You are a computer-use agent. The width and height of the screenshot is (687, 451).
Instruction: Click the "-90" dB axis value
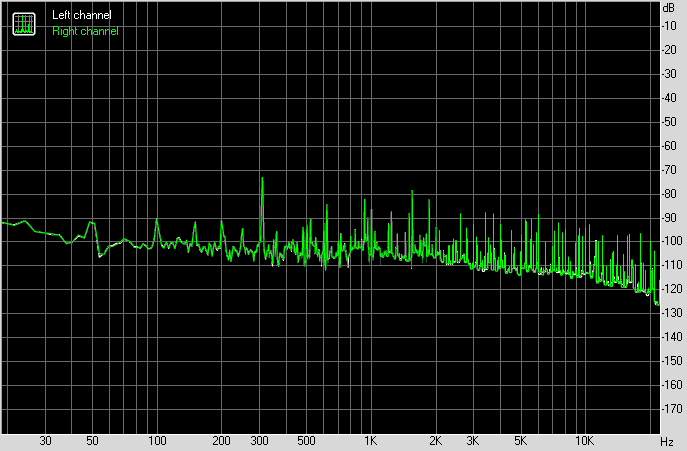click(x=669, y=218)
